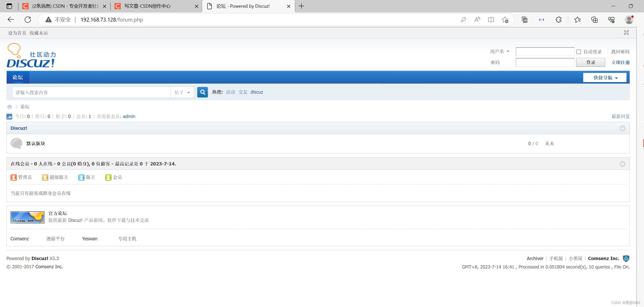Click 设为首页 link

click(x=17, y=33)
